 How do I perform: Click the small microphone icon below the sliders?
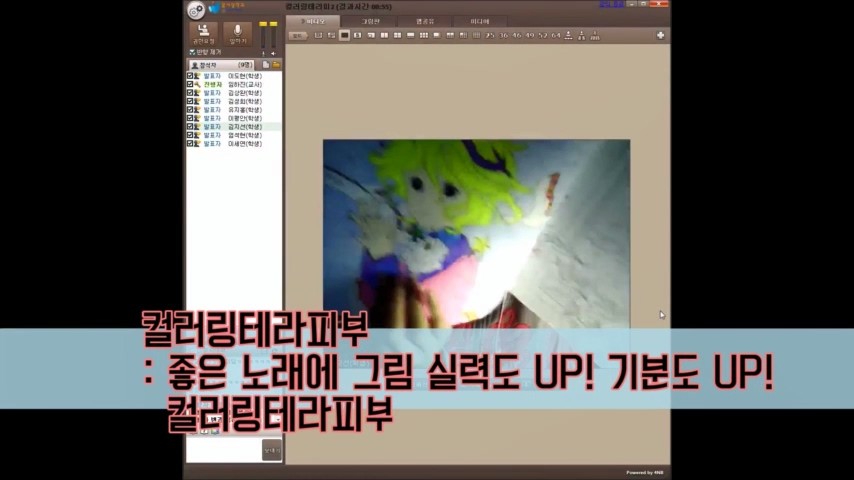263,53
